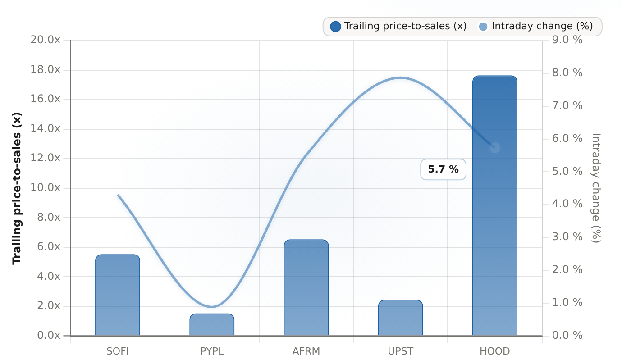Click the Trailing price-to-sales axis title

17,188
